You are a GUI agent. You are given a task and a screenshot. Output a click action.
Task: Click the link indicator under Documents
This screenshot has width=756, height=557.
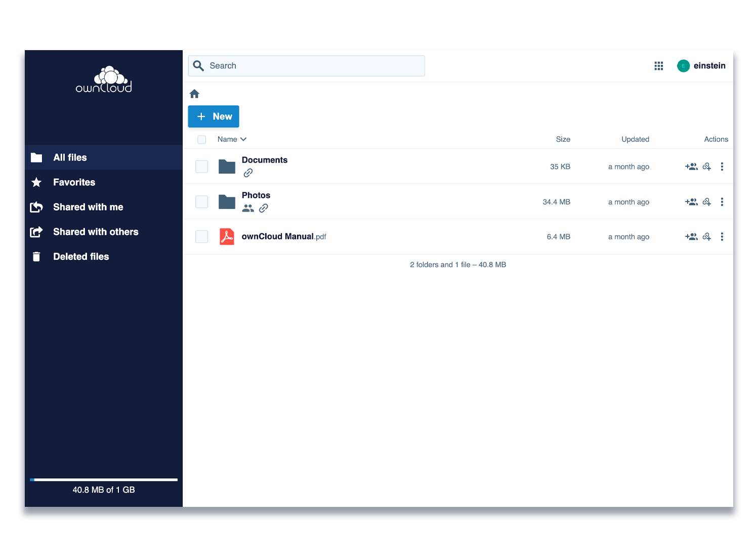[x=248, y=173]
